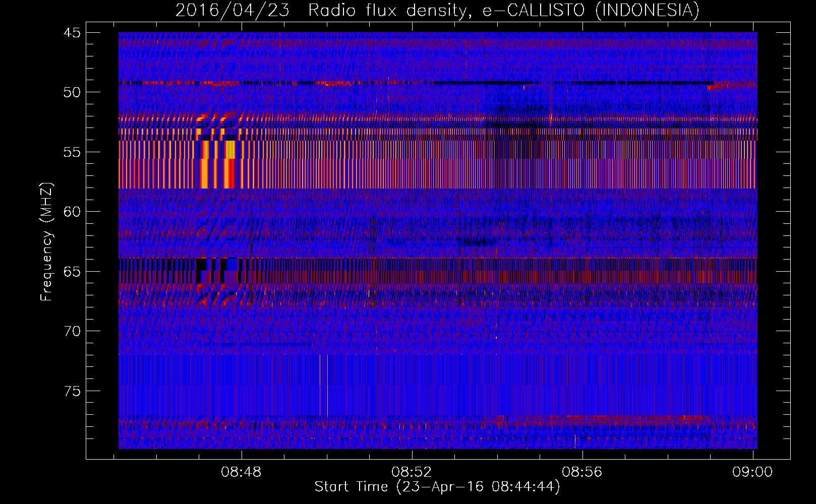Click the 09:00 time tick label
The image size is (816, 504).
pos(752,472)
